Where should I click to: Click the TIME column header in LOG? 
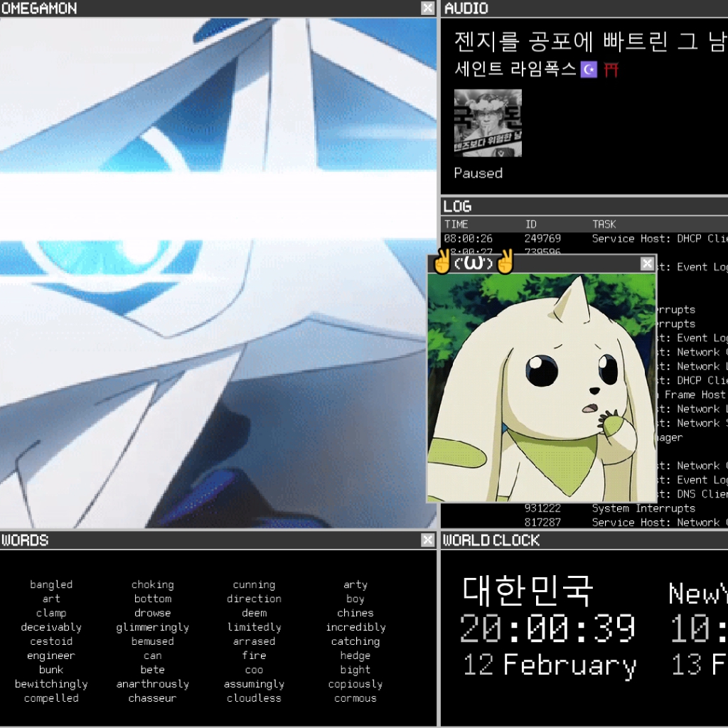(x=456, y=224)
